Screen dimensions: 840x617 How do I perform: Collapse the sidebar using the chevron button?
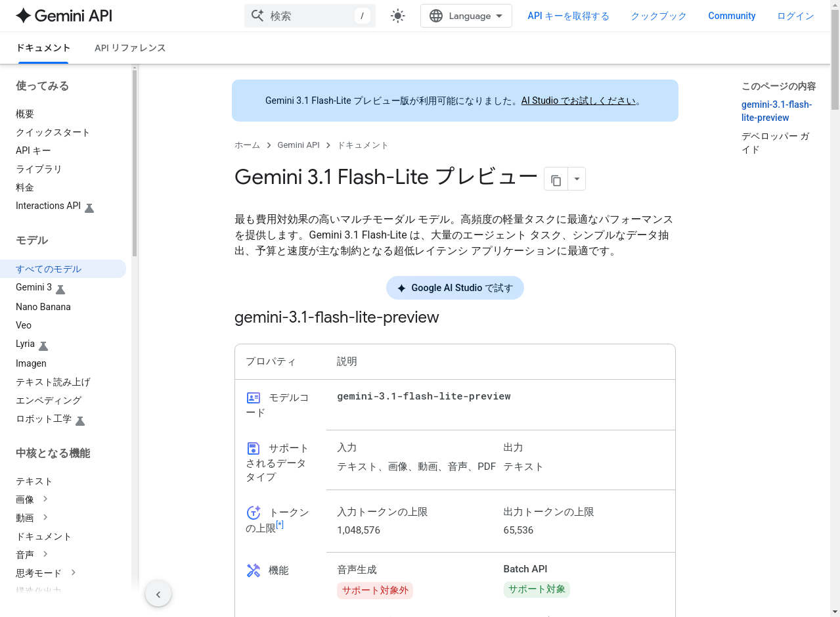point(158,593)
